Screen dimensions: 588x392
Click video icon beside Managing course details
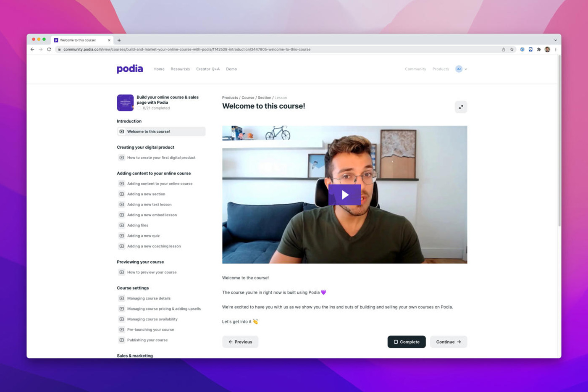point(122,298)
